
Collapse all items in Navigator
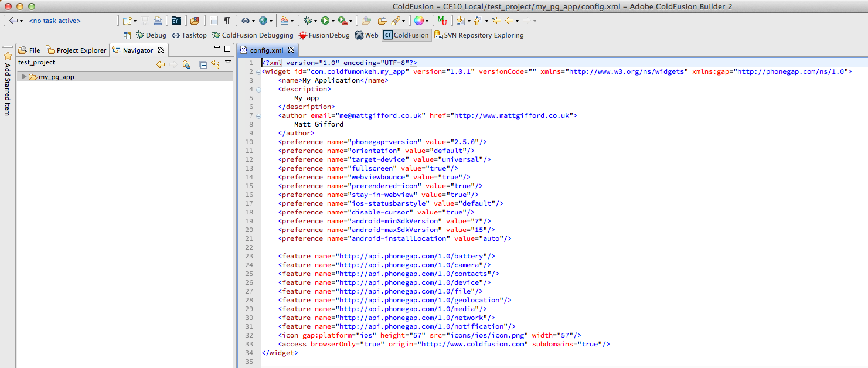203,64
